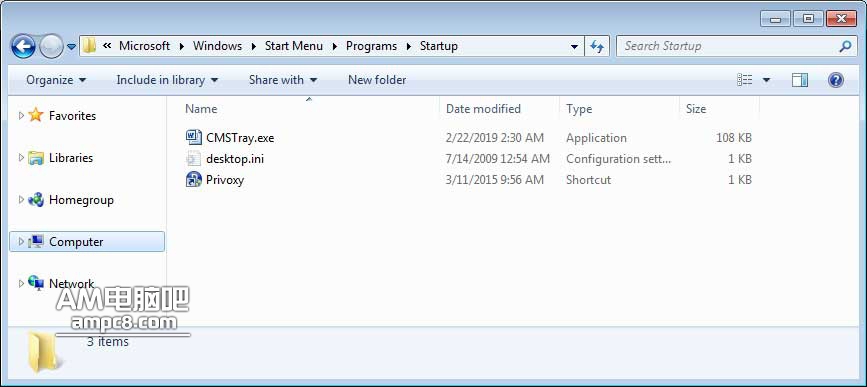Screen dimensions: 867x387
Task: Open the Organize menu
Action: [56, 80]
